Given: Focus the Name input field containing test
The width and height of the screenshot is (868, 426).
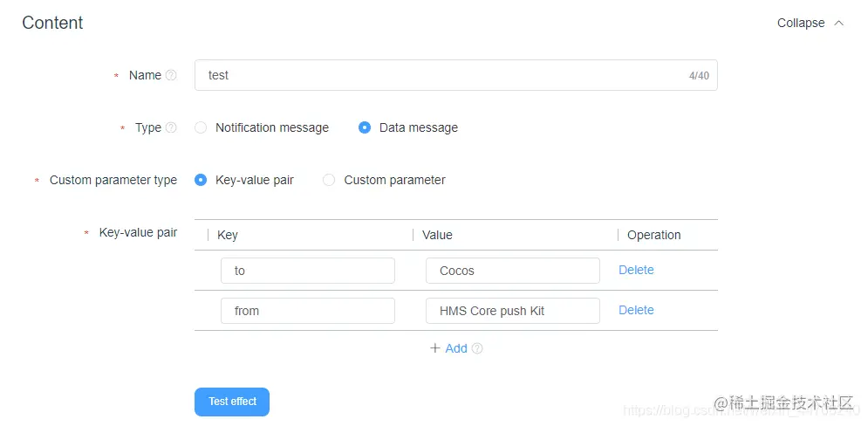Looking at the screenshot, I should click(456, 75).
